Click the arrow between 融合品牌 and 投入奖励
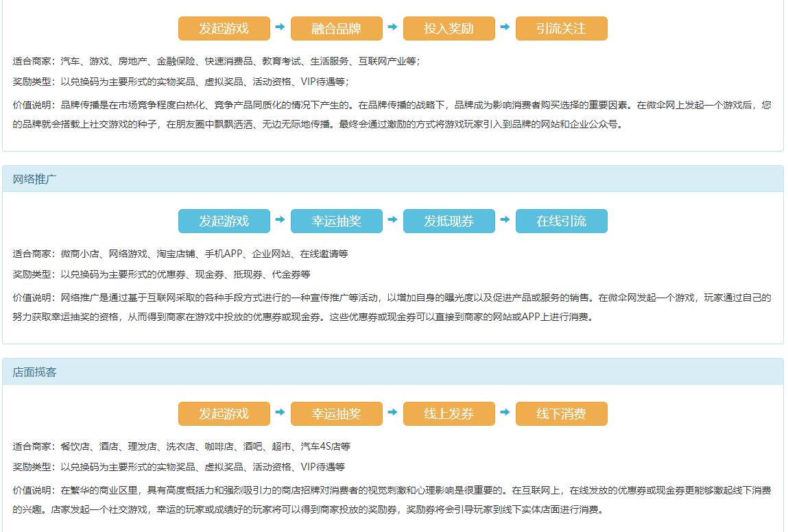 coord(393,28)
